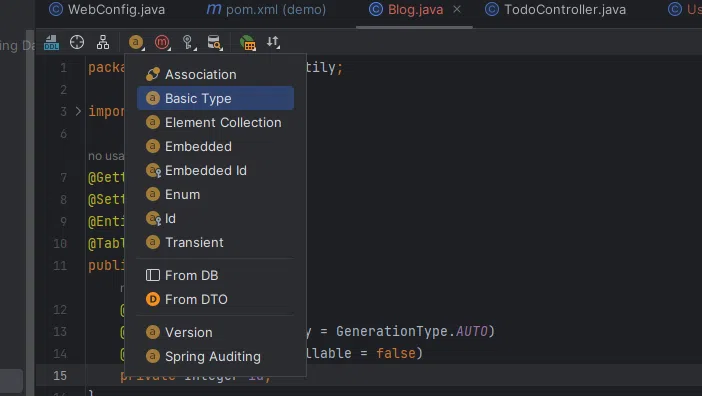Click GenerationType.AUTO in the code
Image resolution: width=702 pixels, height=396 pixels.
tap(412, 332)
